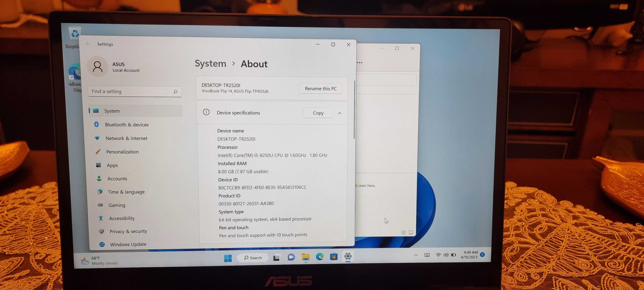Open the Personalization settings

(x=122, y=152)
